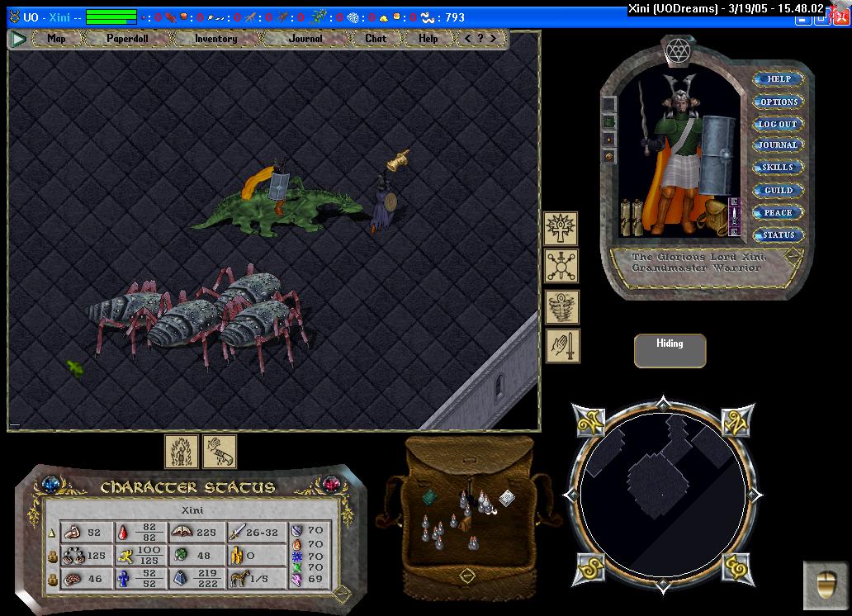Open the JOURNAL button on the paperdoll

(x=778, y=145)
